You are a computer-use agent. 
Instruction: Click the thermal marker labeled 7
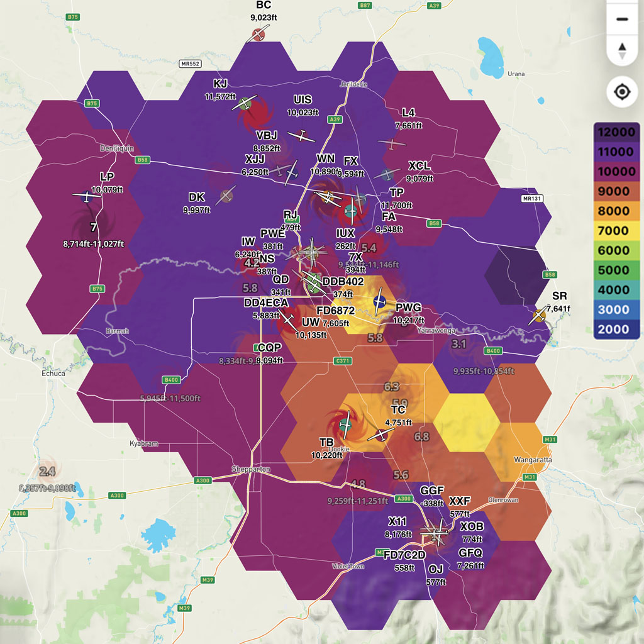92,228
